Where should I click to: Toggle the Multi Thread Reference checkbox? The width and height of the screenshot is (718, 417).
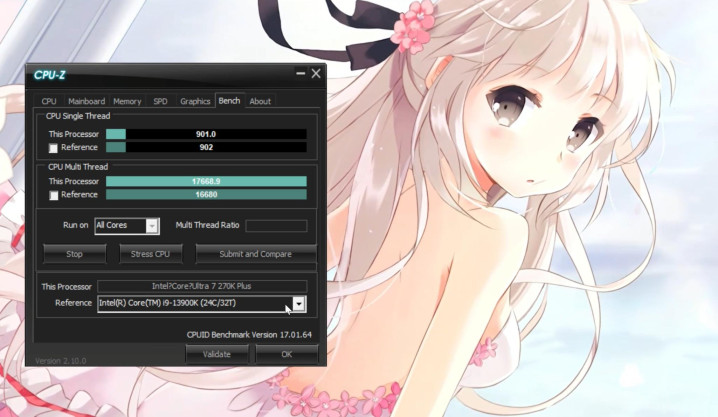pyautogui.click(x=54, y=195)
